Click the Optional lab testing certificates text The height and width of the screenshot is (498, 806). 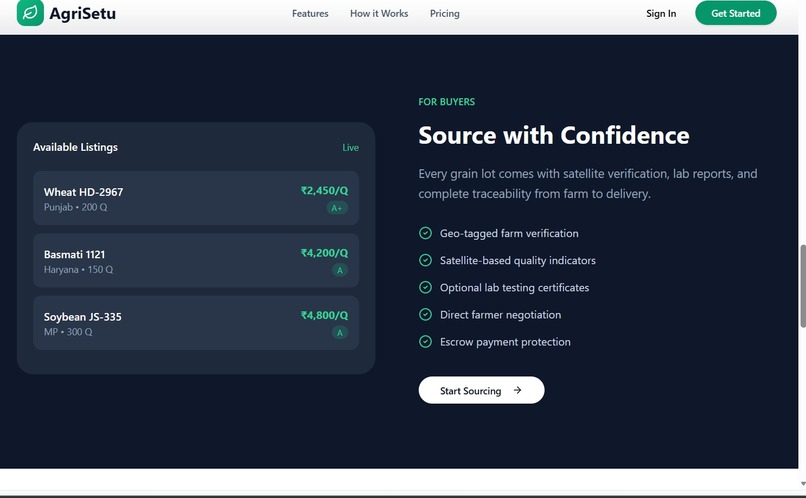click(514, 288)
